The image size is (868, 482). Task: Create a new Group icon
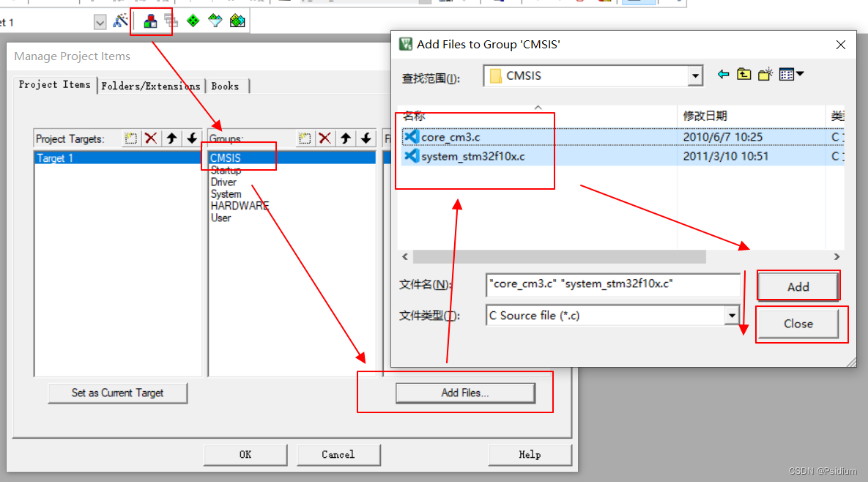(x=305, y=138)
